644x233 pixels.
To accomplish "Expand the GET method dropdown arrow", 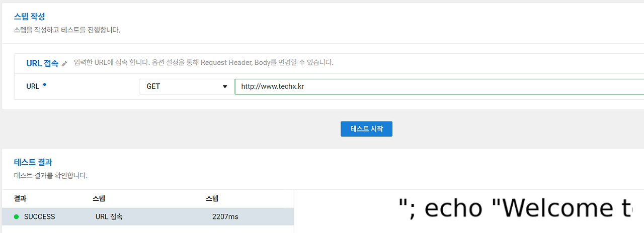I will pos(225,87).
